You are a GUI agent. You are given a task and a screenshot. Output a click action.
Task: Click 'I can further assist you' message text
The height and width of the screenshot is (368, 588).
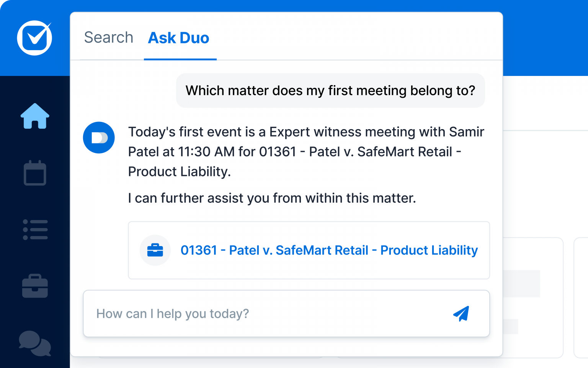click(272, 198)
